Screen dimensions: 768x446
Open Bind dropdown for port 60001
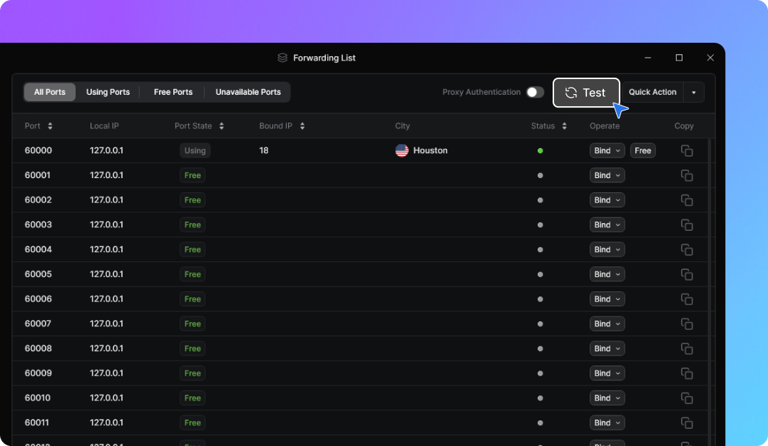(x=607, y=175)
